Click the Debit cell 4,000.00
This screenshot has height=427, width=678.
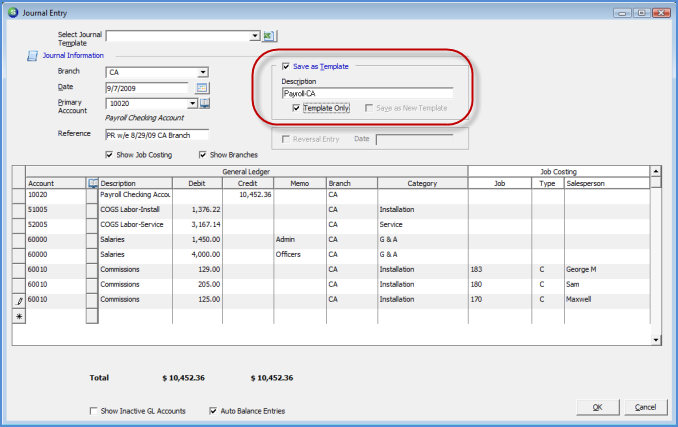[x=197, y=255]
